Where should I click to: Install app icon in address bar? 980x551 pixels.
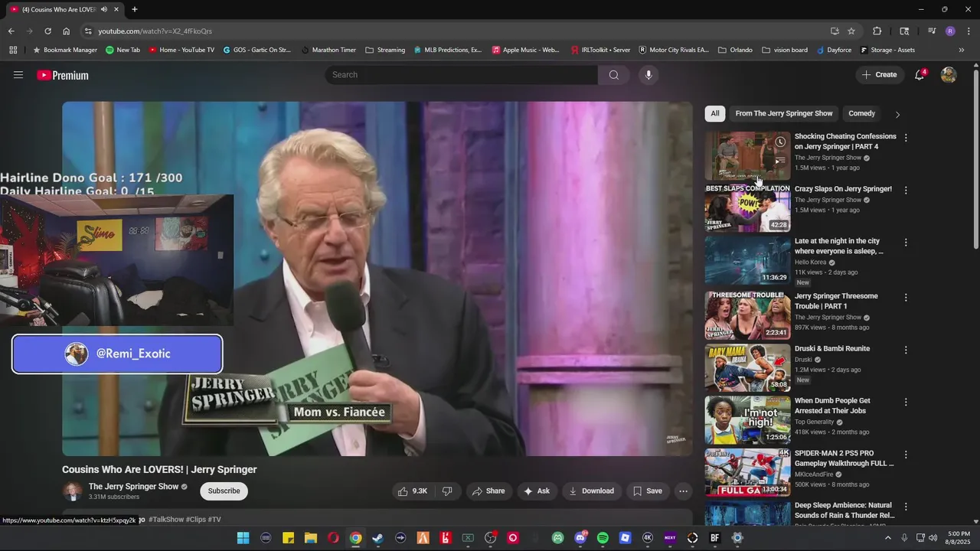(835, 31)
